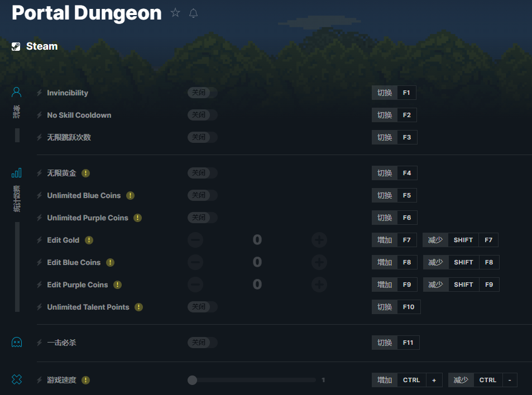Increase Edit Blue Coins with plus button
Image resolution: width=532 pixels, height=395 pixels.
[319, 262]
